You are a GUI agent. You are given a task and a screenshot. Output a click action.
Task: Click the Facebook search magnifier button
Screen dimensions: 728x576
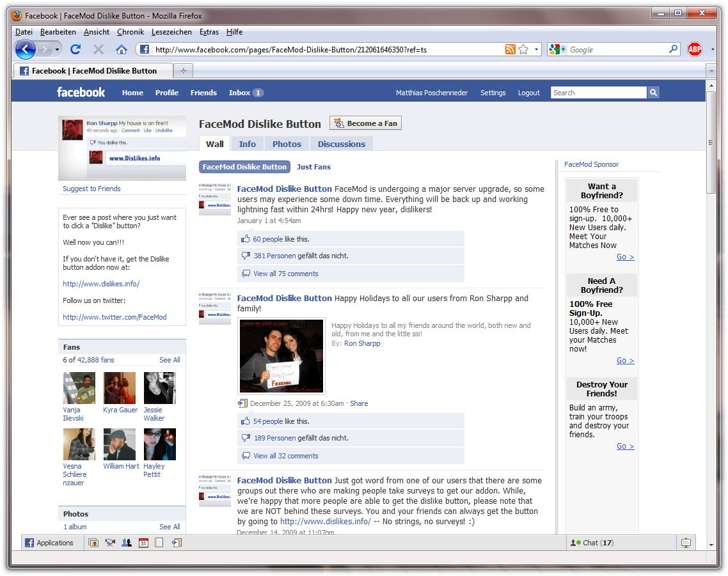(653, 93)
